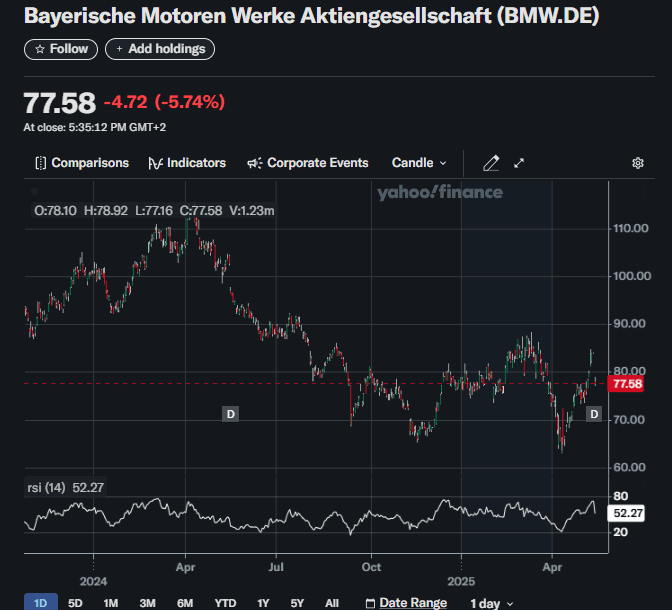Image resolution: width=672 pixels, height=610 pixels.
Task: Click the rsi (14) indicator label
Action: tap(66, 488)
